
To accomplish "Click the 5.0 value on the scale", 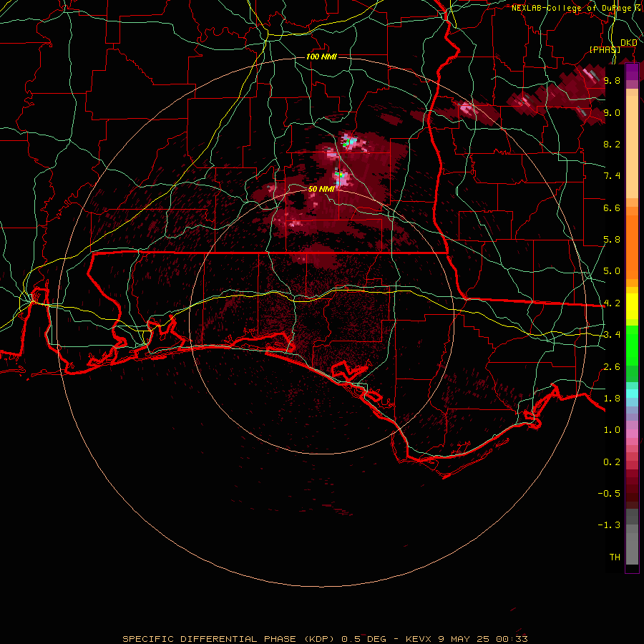I will coord(612,271).
